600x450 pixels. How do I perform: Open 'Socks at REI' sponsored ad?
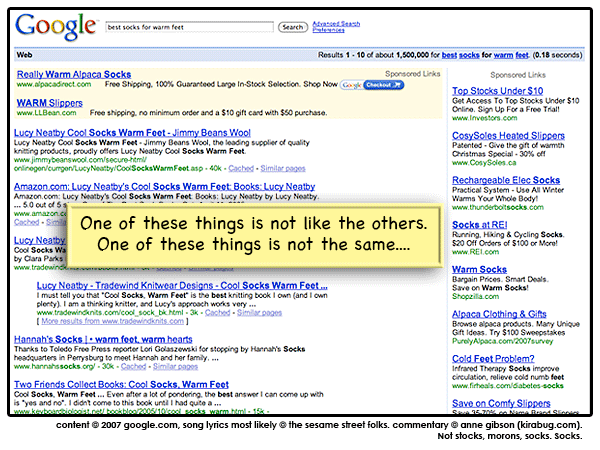click(x=479, y=225)
